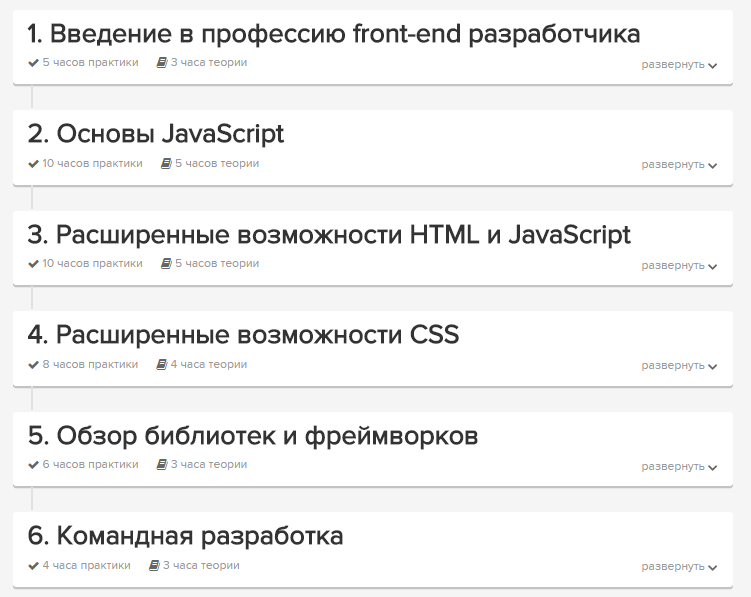This screenshot has width=751, height=597.
Task: Click checkmark icon beside '4 часа практики'
Action: pos(34,566)
